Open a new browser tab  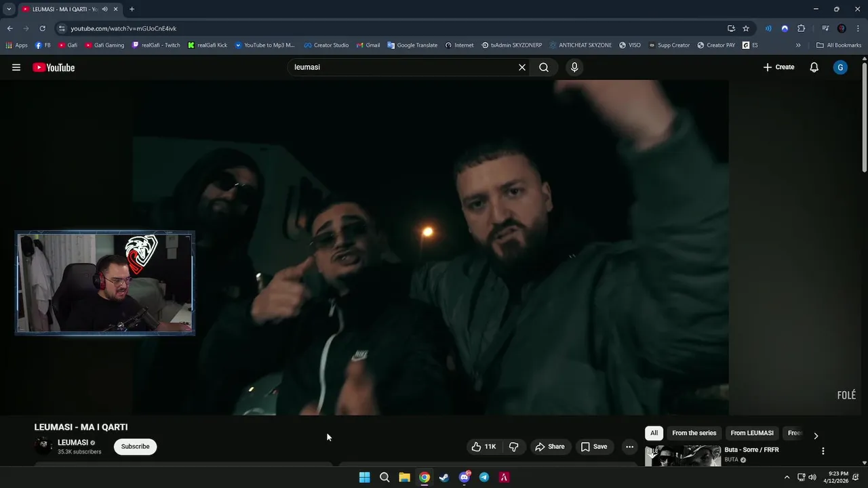point(132,9)
